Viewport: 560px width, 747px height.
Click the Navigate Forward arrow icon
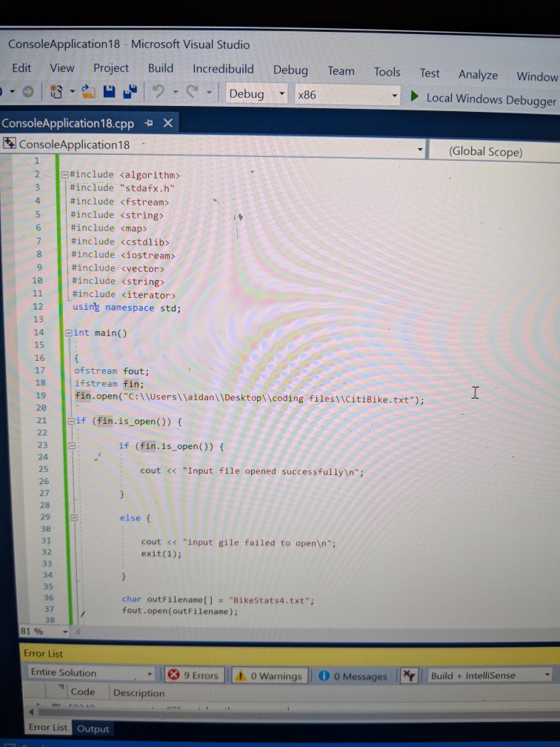tap(28, 91)
